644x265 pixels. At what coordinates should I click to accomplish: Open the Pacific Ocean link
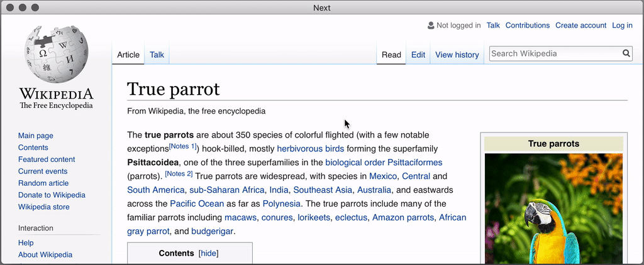tap(197, 204)
